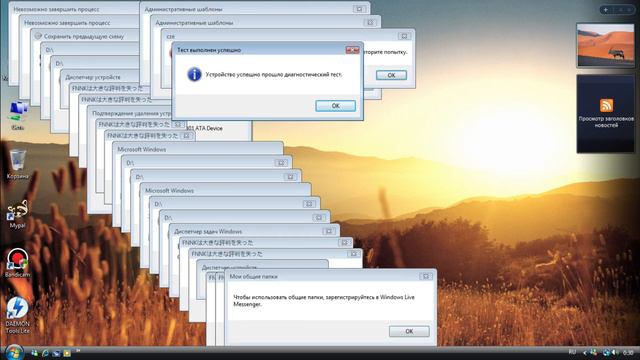
Task: Open the Корзина recycle bin icon
Action: point(18,164)
